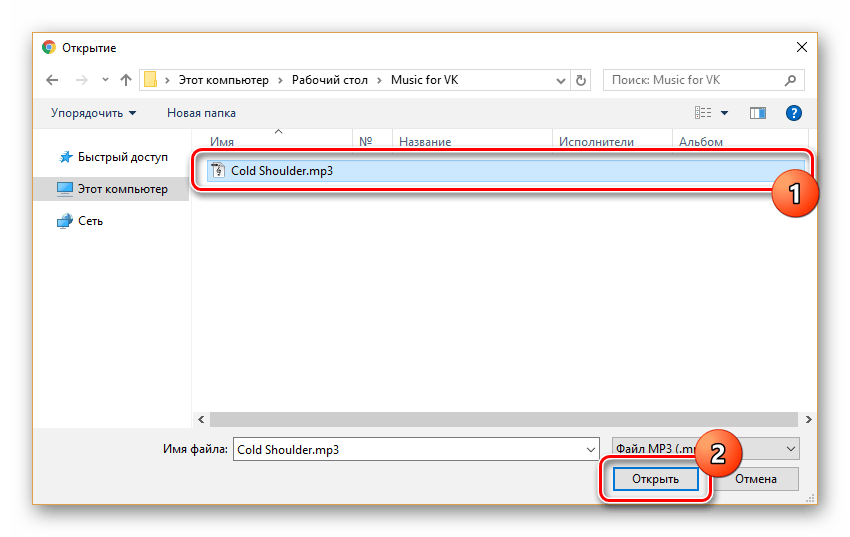Sort by the '№' column

[366, 141]
